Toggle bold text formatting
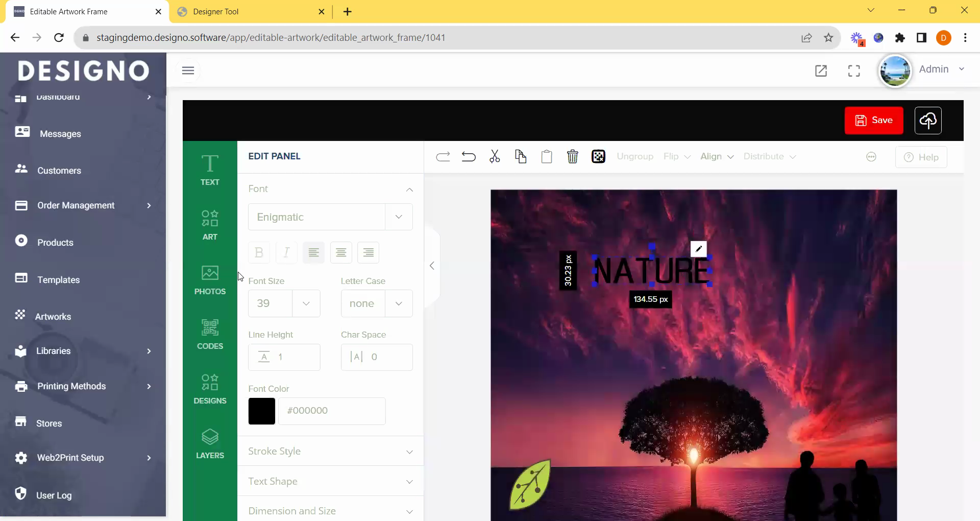This screenshot has width=980, height=521. point(259,253)
